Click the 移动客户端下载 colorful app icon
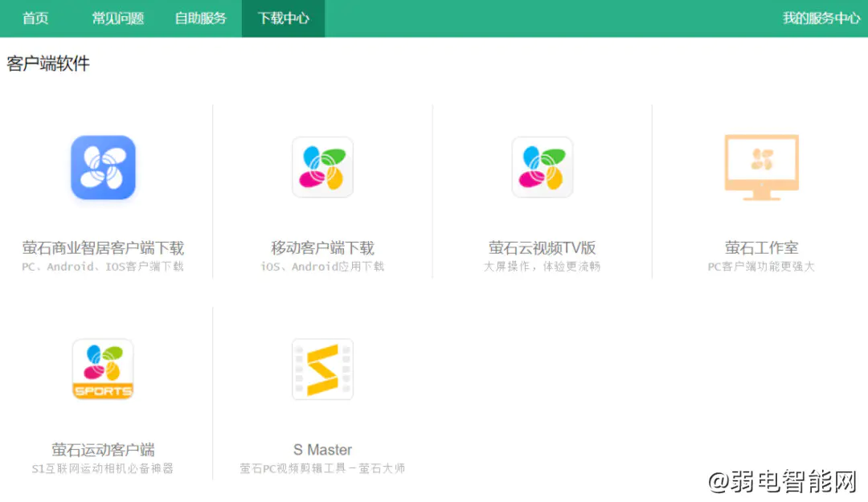 pyautogui.click(x=323, y=167)
